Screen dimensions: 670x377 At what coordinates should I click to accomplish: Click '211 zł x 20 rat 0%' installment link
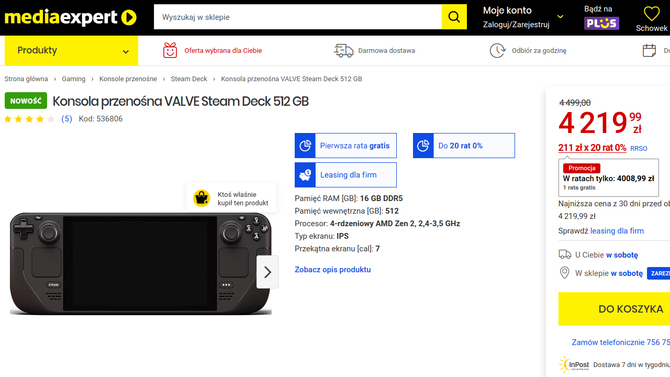(592, 148)
